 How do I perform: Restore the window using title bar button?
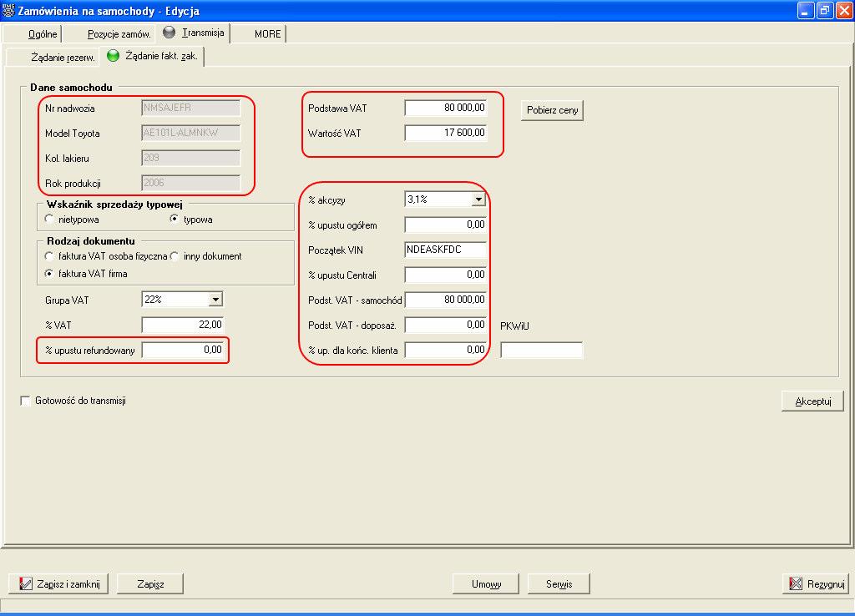[825, 10]
